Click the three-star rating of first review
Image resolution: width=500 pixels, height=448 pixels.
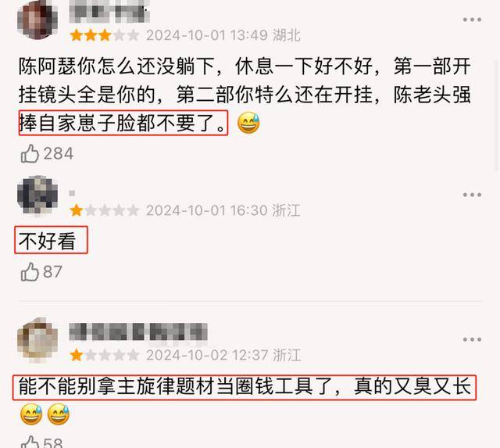pyautogui.click(x=105, y=35)
